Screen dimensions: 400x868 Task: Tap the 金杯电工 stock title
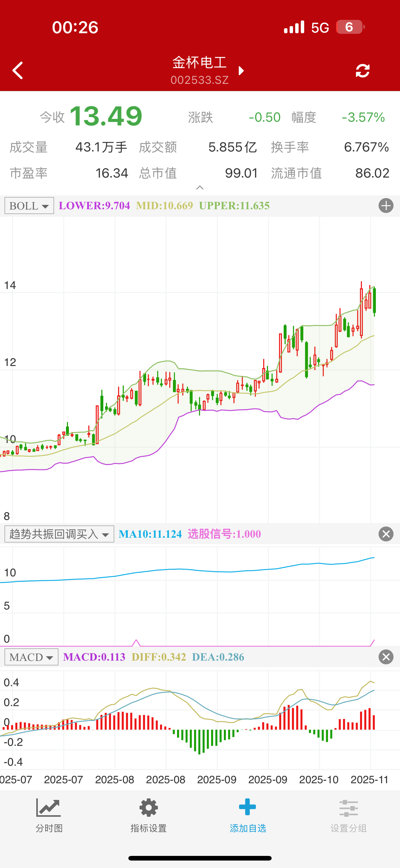(199, 63)
